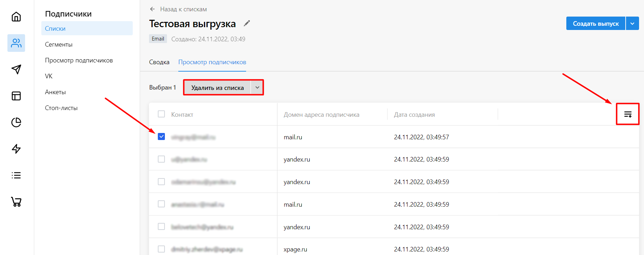Click the subscribers people icon

tap(16, 43)
